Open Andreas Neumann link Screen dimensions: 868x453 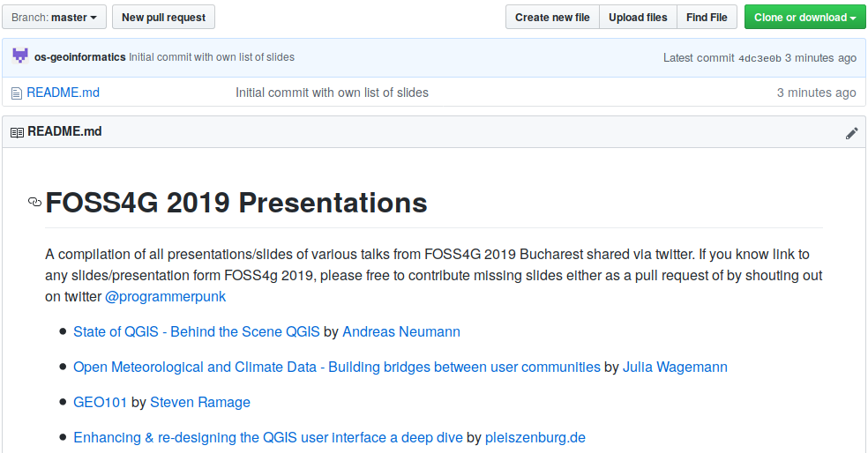point(401,332)
